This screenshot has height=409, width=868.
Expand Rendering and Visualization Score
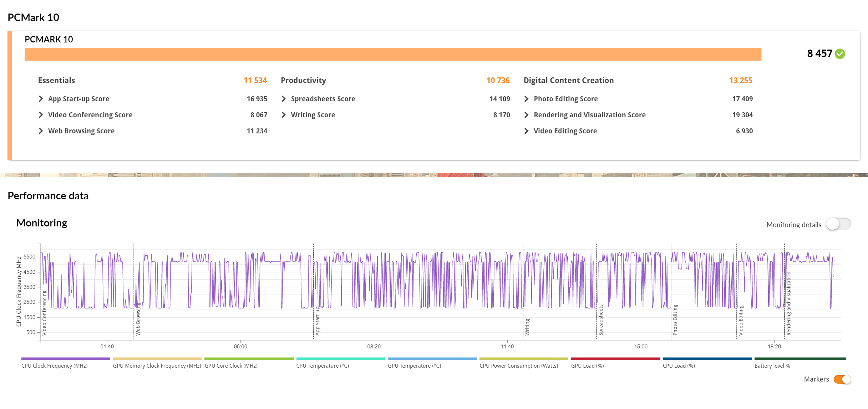point(527,115)
